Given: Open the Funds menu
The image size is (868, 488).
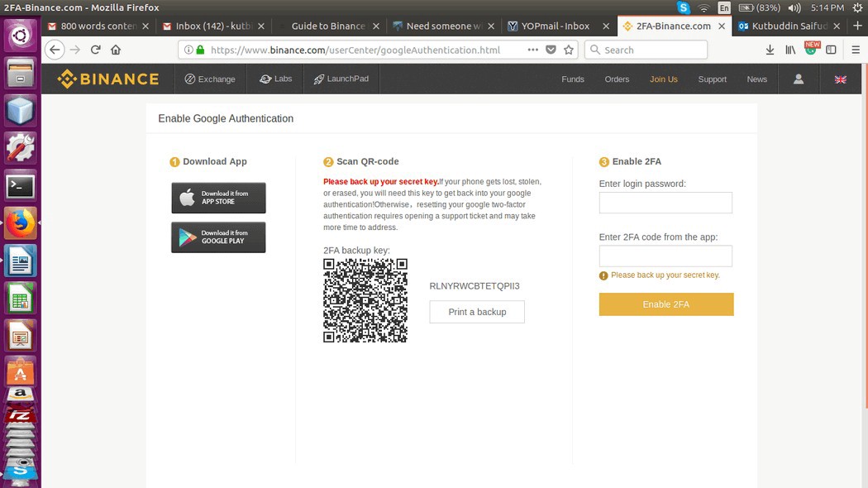Looking at the screenshot, I should [572, 79].
